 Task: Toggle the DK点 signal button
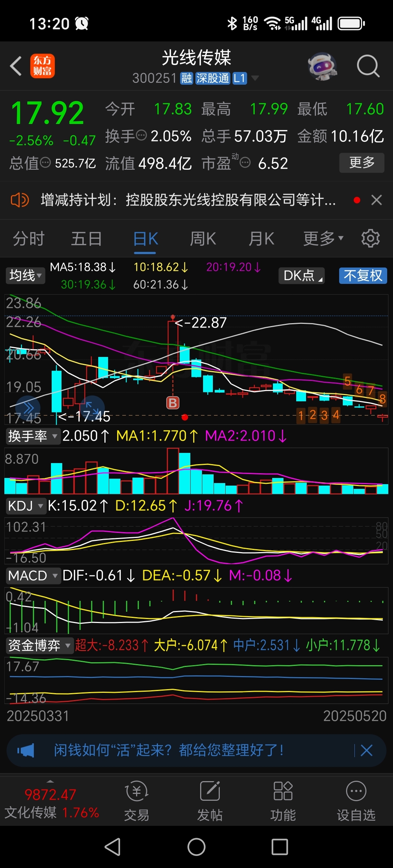[x=302, y=275]
